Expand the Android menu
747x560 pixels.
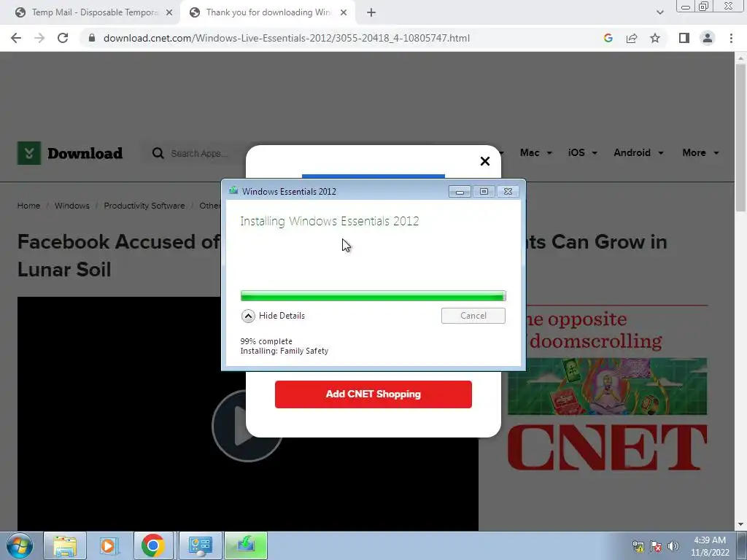point(638,153)
